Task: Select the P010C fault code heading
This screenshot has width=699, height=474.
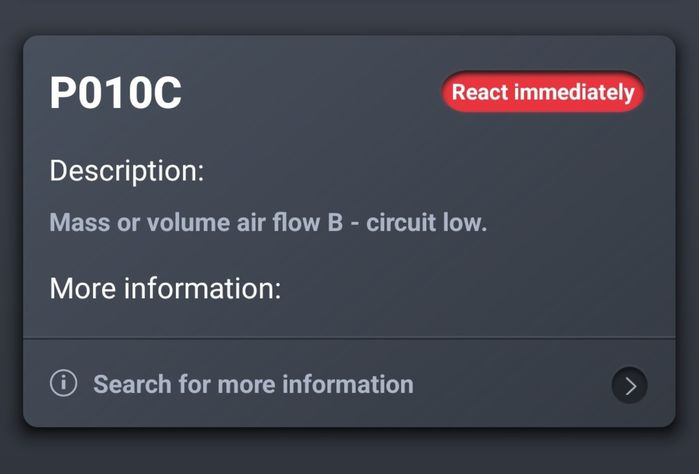Action: click(x=115, y=92)
